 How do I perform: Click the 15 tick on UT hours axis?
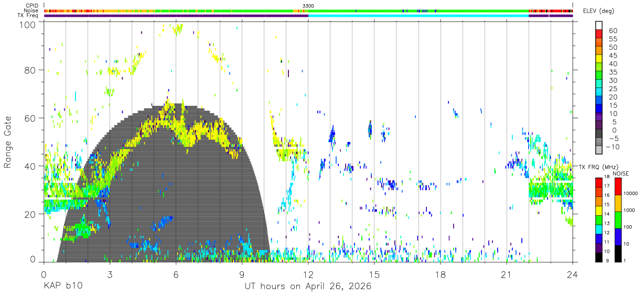point(374,274)
